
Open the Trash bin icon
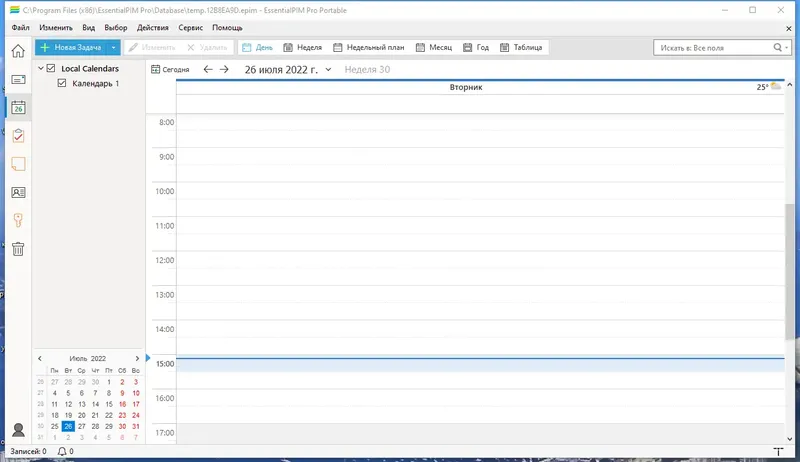pyautogui.click(x=18, y=249)
